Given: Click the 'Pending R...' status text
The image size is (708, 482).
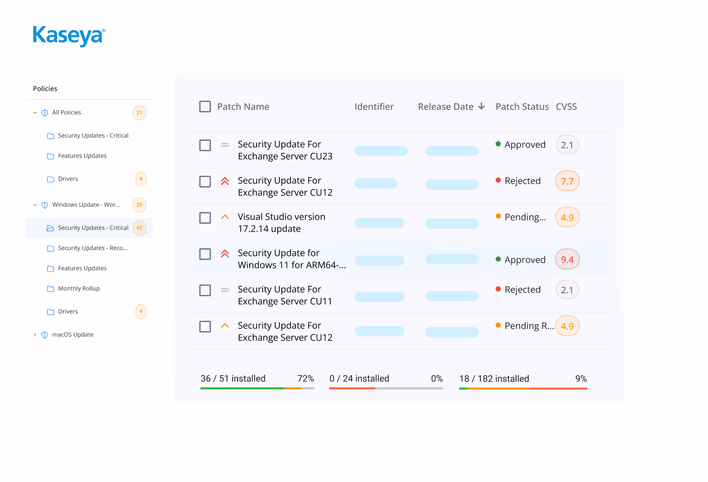Looking at the screenshot, I should (529, 326).
